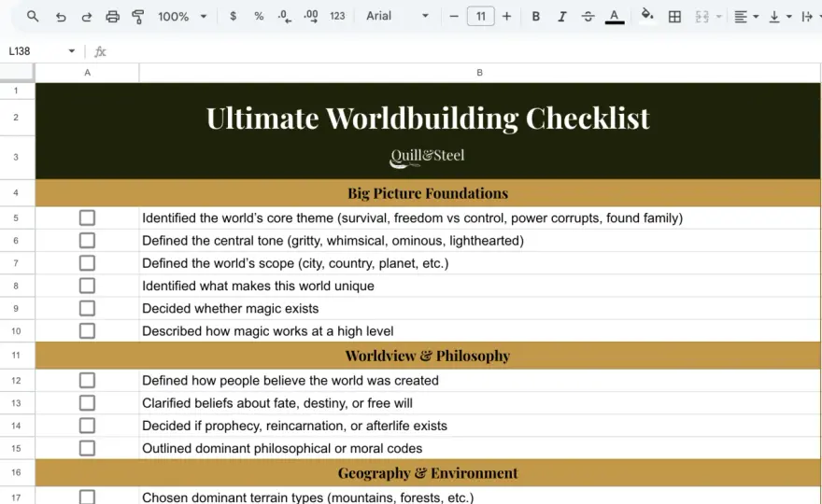The width and height of the screenshot is (822, 504).
Task: Click the font size field showing 11
Action: (x=481, y=16)
